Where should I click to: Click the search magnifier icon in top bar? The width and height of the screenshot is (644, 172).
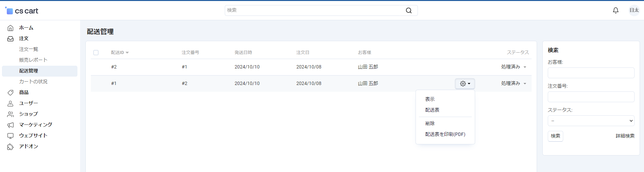click(408, 10)
